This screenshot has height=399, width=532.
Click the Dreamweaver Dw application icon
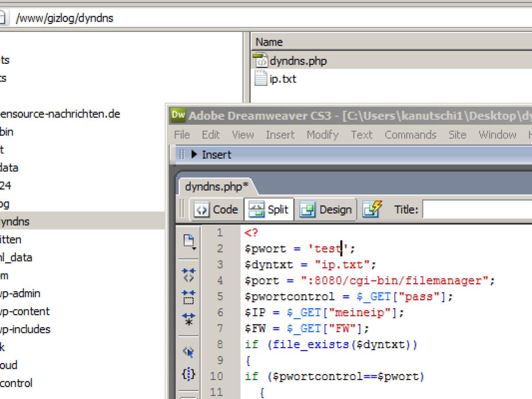178,116
